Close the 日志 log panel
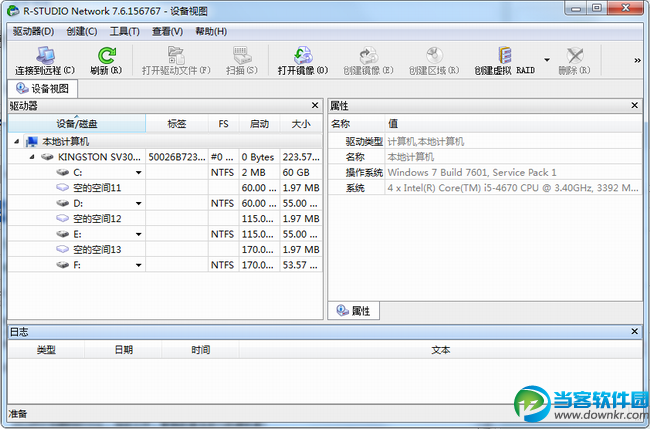650x429 pixels. click(635, 331)
